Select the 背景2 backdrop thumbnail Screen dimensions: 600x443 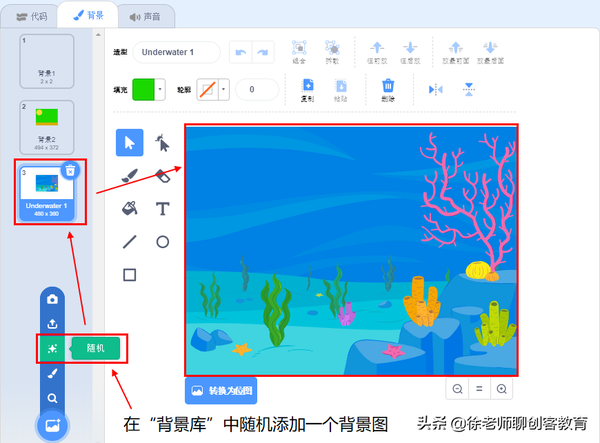(47, 126)
